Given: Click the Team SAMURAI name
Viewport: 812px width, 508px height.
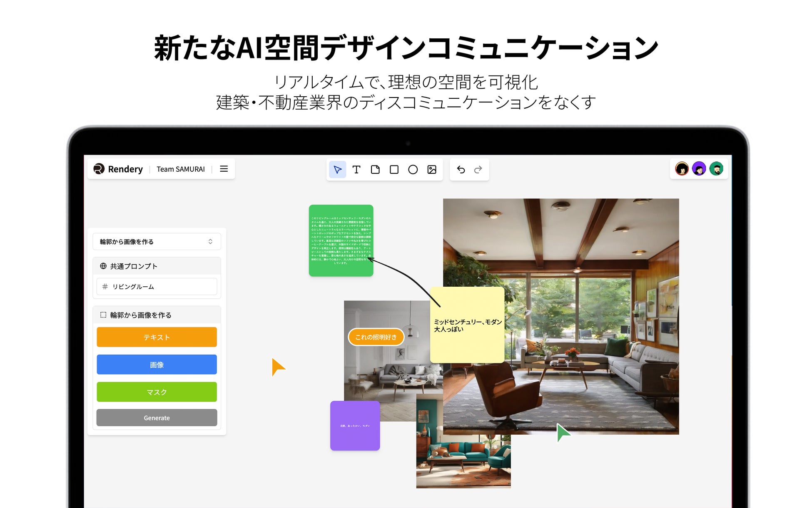Looking at the screenshot, I should click(x=180, y=169).
